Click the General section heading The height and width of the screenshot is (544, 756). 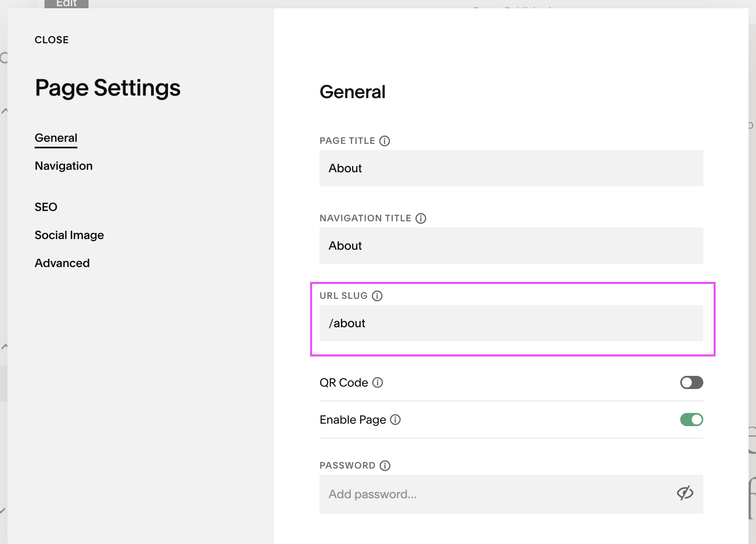pos(352,92)
